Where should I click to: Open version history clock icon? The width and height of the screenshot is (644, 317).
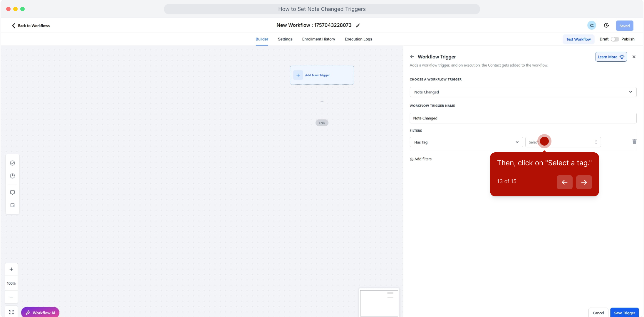click(606, 26)
